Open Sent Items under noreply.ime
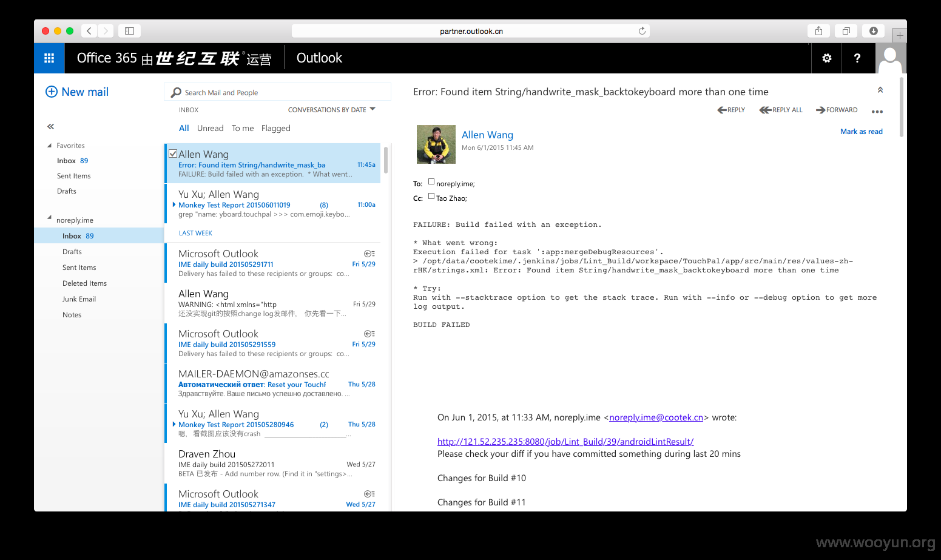This screenshot has width=941, height=560. 79,268
